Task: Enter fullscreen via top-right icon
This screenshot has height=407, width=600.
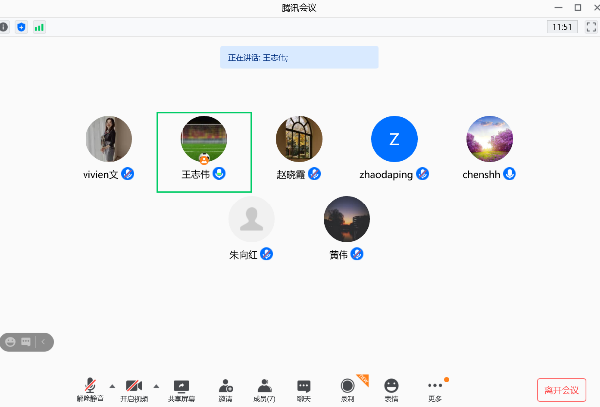Action: tap(589, 27)
